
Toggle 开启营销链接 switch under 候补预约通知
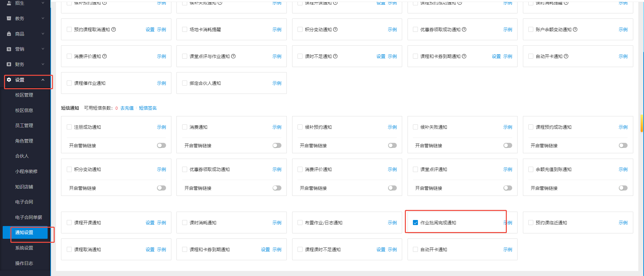pyautogui.click(x=392, y=146)
